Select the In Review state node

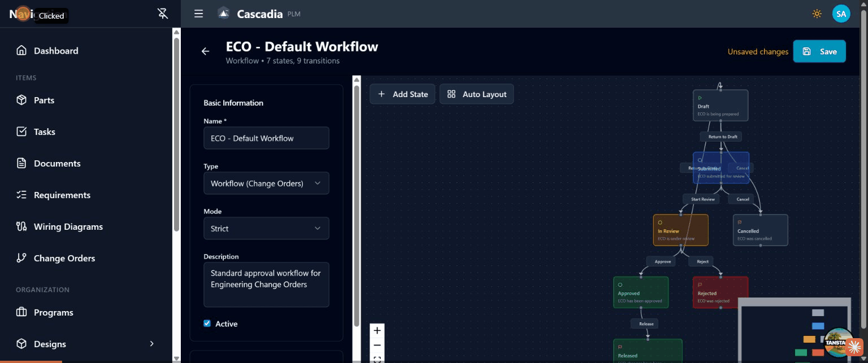[x=680, y=230]
